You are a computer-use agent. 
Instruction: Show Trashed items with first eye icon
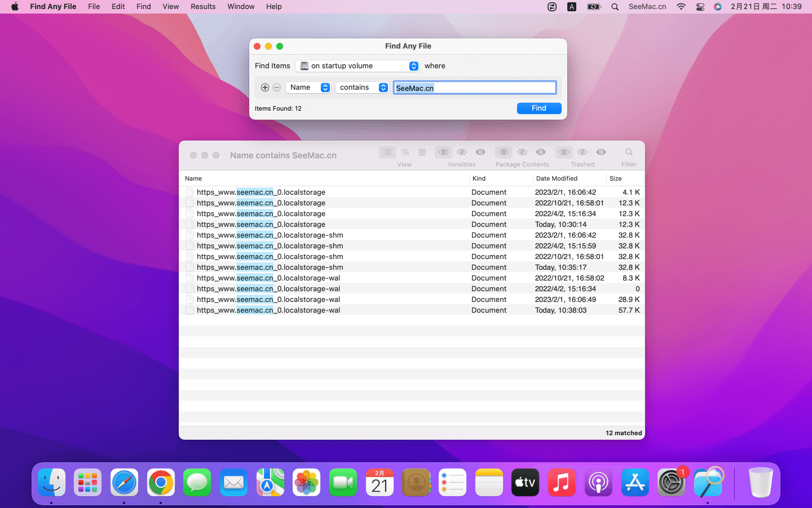(x=564, y=152)
